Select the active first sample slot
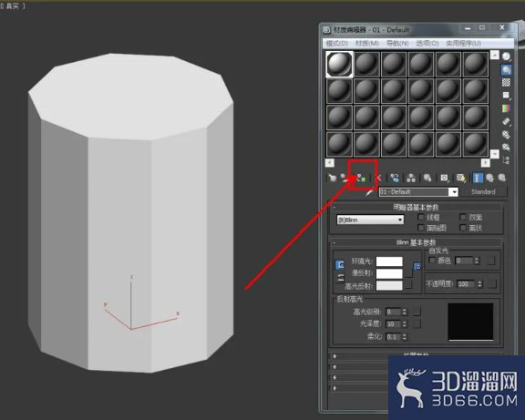The height and width of the screenshot is (420, 525). (x=339, y=65)
